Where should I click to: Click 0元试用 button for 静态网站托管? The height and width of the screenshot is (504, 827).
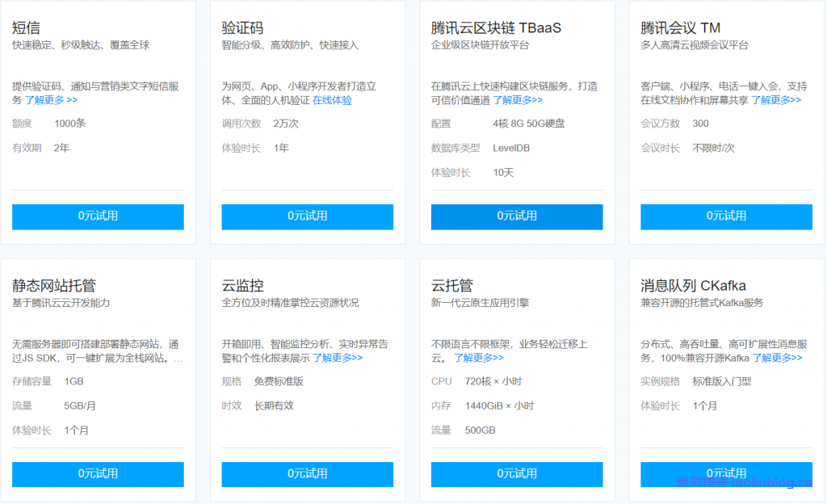point(98,474)
